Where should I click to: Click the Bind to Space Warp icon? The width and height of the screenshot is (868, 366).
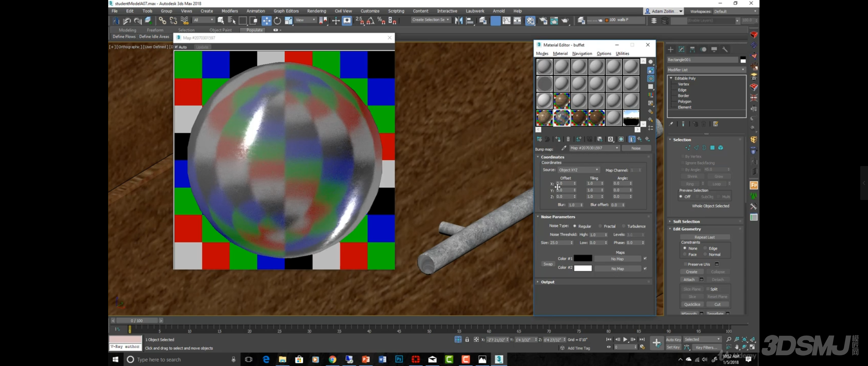coord(184,21)
